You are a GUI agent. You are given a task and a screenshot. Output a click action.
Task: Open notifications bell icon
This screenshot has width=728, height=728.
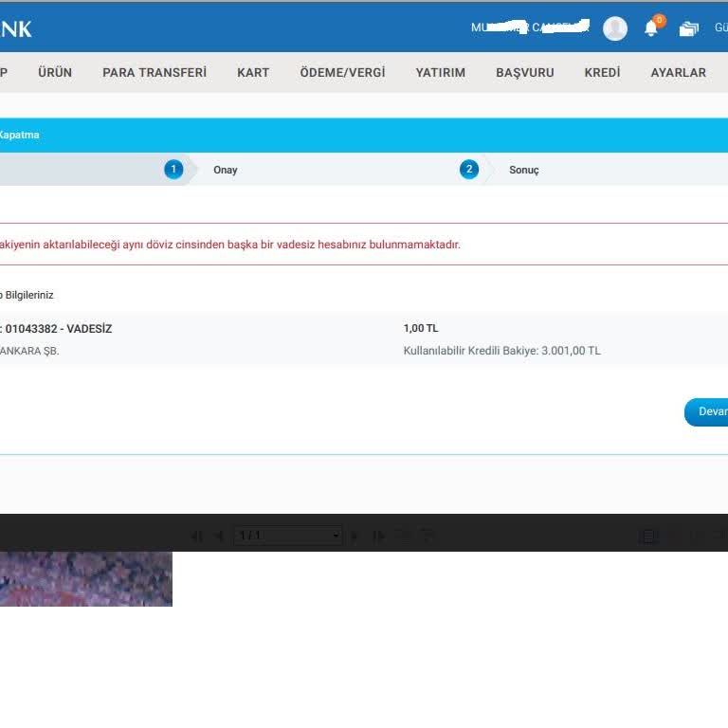[651, 28]
